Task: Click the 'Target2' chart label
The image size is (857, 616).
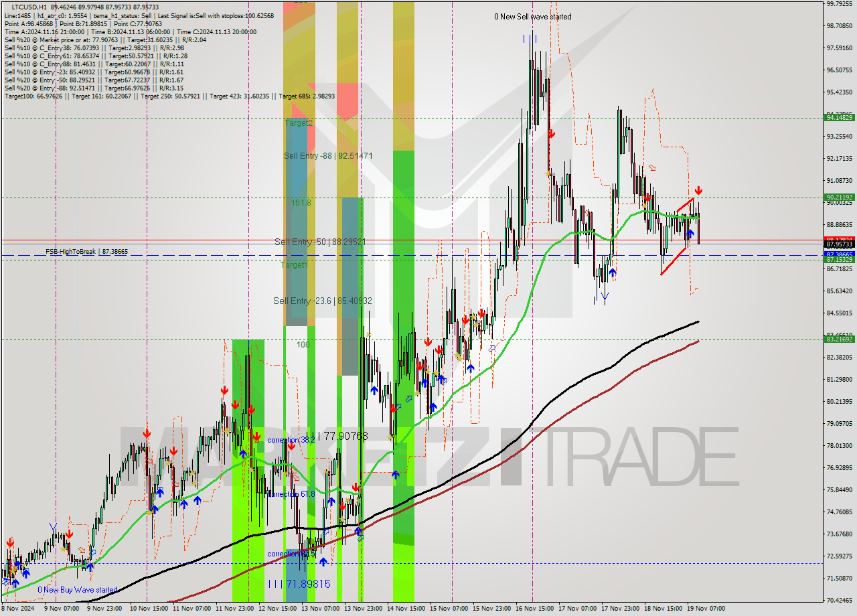Action: 298,123
